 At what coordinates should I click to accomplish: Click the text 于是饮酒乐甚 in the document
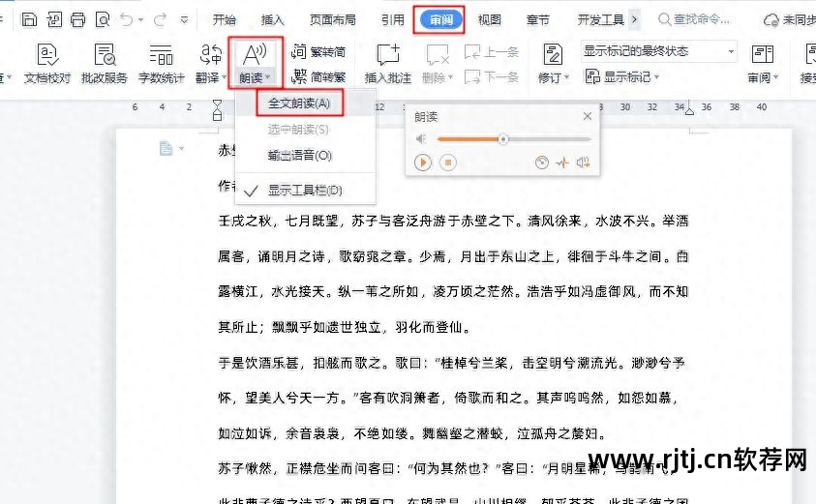pyautogui.click(x=258, y=363)
